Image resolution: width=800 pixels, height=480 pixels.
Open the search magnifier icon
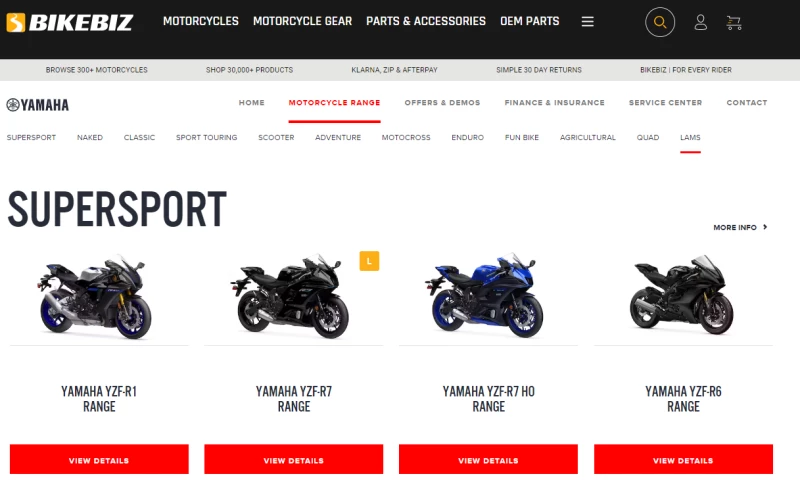660,22
